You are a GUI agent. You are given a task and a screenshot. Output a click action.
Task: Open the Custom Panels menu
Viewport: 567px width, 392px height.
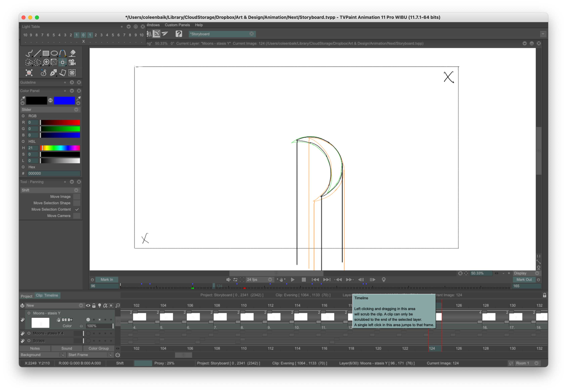[177, 25]
